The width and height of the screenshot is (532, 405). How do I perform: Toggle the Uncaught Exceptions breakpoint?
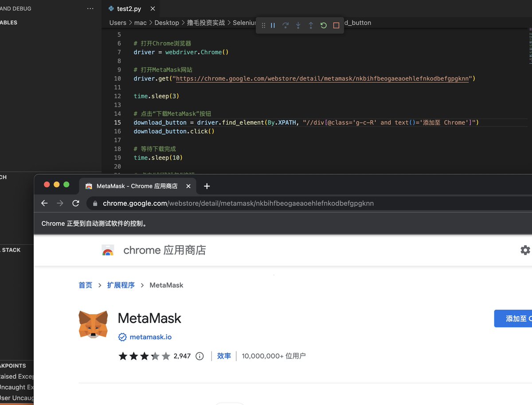[17, 387]
